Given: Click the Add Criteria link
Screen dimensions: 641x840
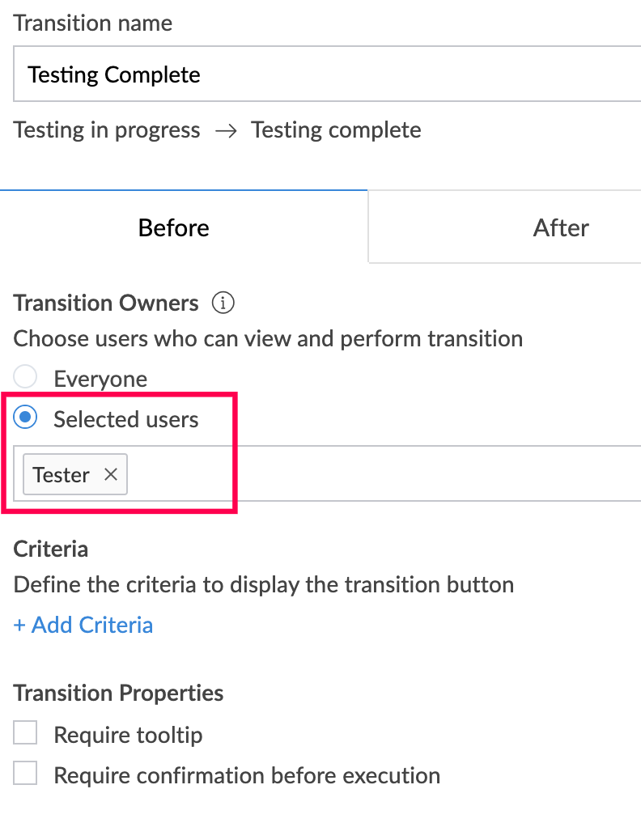Looking at the screenshot, I should 83,625.
